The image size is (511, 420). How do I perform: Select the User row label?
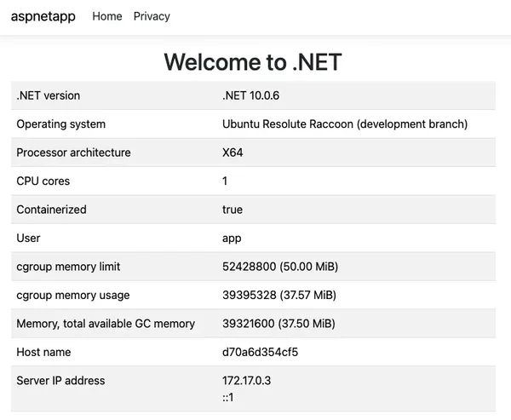click(x=29, y=239)
